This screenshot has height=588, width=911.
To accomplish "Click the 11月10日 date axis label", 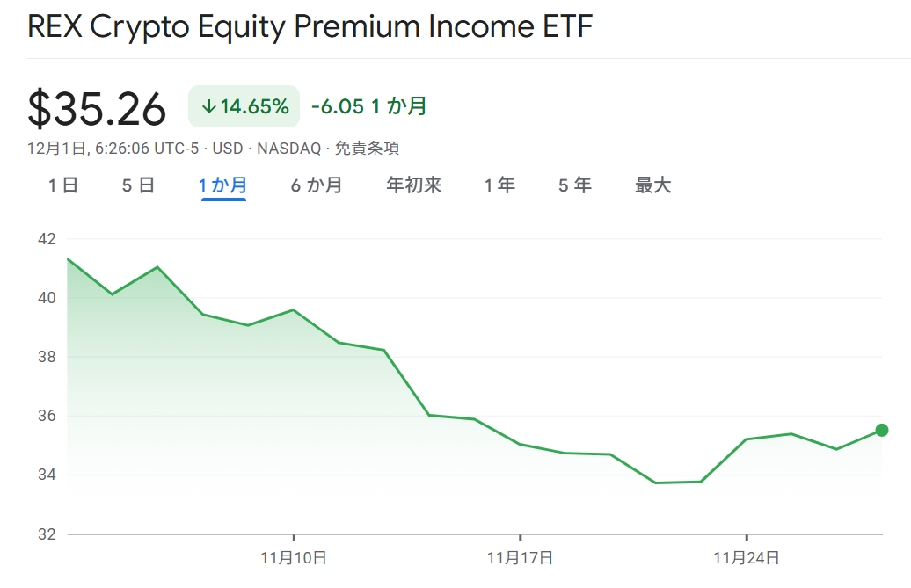I will tap(294, 557).
